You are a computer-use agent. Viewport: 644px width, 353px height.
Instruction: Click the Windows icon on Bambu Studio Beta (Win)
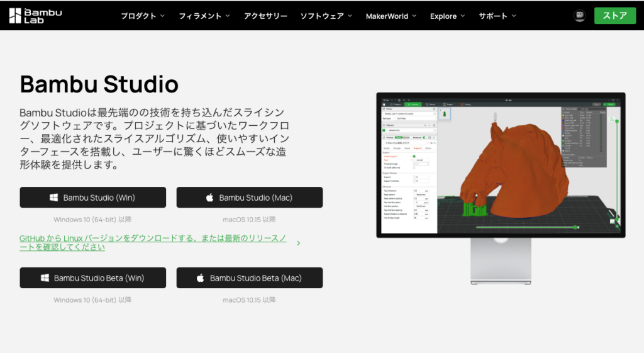[45, 278]
